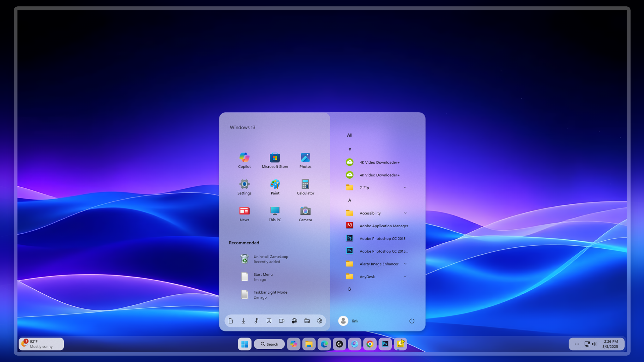Open the clock showing 2:26 PM
This screenshot has height=362, width=644.
610,344
